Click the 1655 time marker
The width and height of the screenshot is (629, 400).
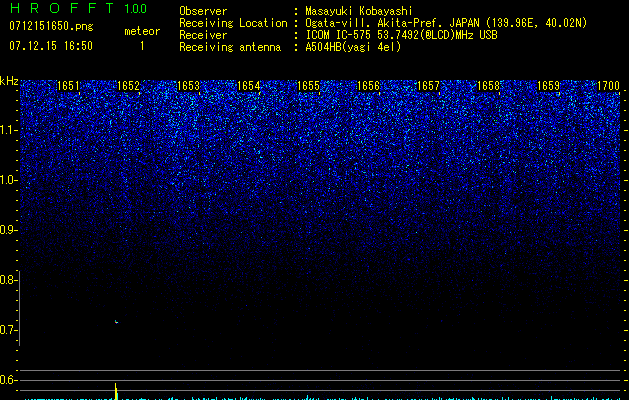click(308, 86)
